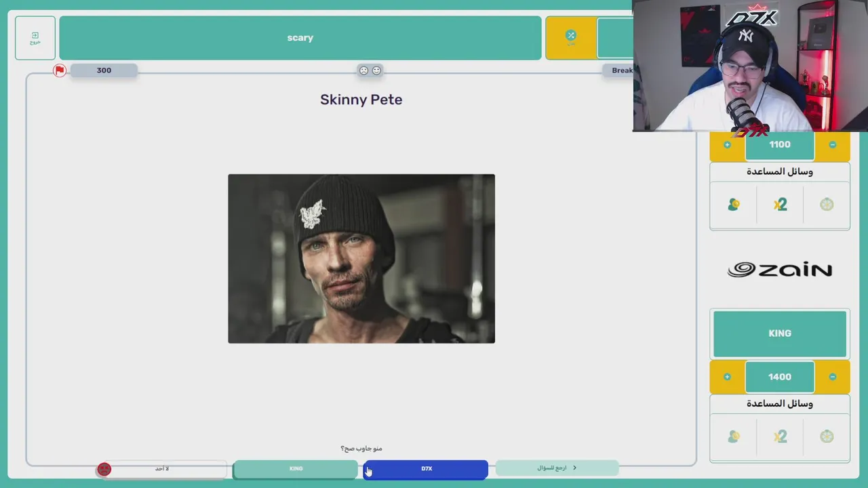
Task: Click the red flag report icon
Action: click(x=60, y=70)
